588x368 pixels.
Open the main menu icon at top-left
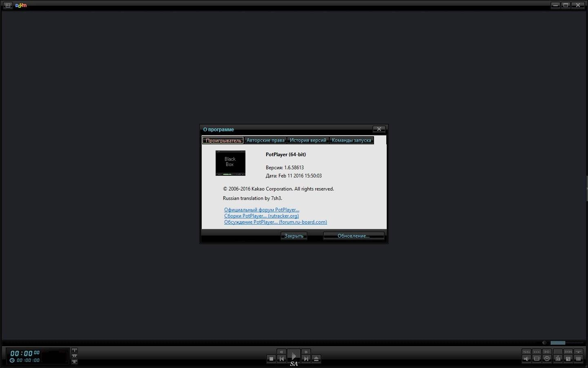click(8, 5)
